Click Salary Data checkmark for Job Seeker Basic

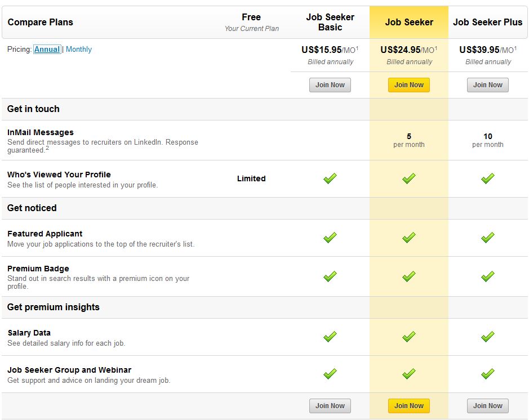click(x=330, y=337)
